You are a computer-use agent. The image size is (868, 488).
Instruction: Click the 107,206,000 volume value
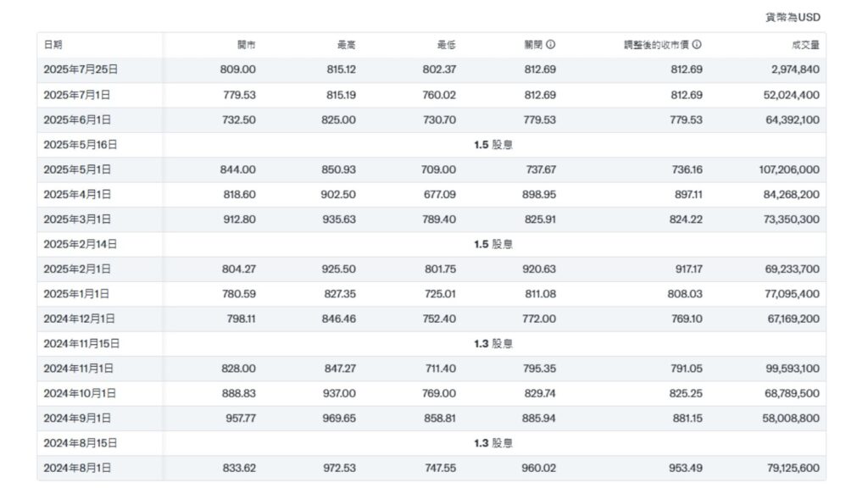pos(788,169)
